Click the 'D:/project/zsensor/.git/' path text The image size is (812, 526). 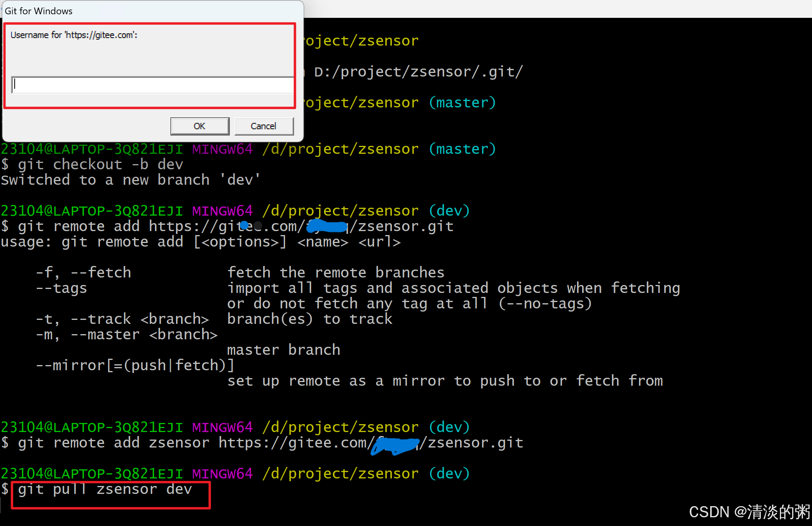tap(418, 72)
